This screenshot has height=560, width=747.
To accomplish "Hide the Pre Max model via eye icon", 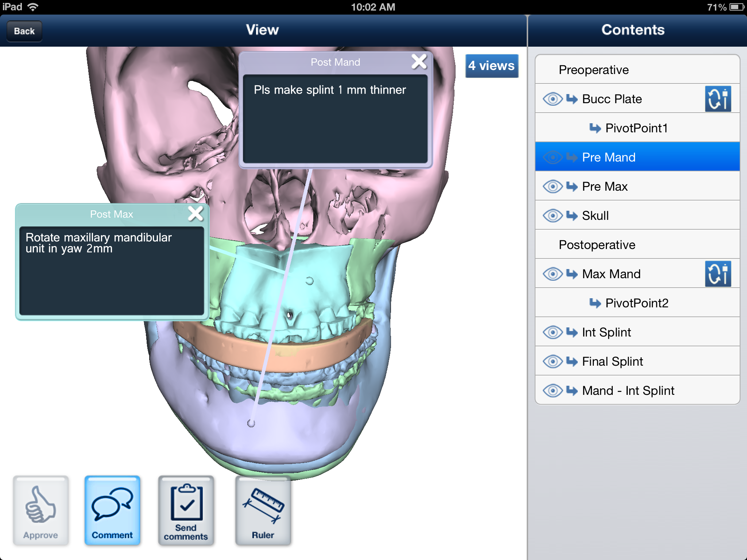I will [553, 186].
